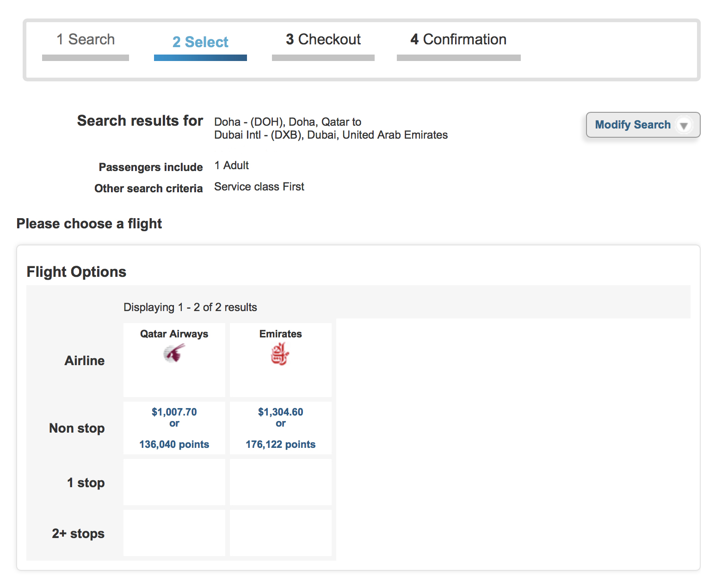The width and height of the screenshot is (728, 587).
Task: Choose the Emirates $1,304.60 non-stop fare
Action: click(x=281, y=412)
